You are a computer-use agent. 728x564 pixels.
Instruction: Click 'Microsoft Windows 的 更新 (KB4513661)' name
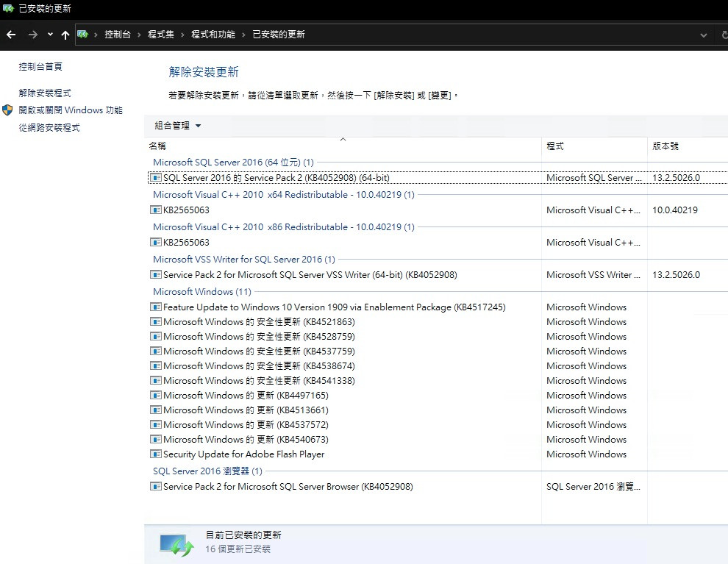click(246, 410)
